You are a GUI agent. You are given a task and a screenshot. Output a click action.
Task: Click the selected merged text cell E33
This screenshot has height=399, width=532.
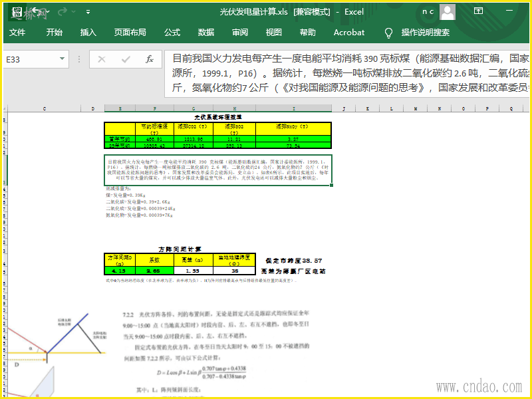[218, 170]
